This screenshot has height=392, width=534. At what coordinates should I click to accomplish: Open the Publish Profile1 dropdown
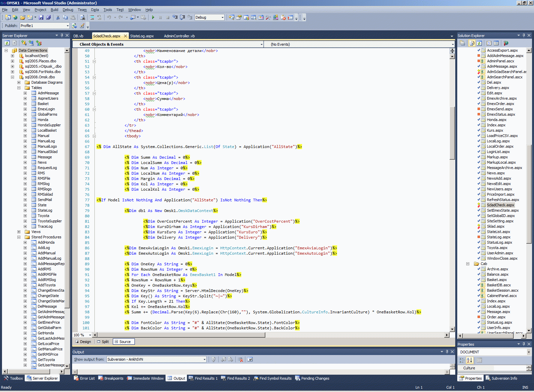[67, 26]
